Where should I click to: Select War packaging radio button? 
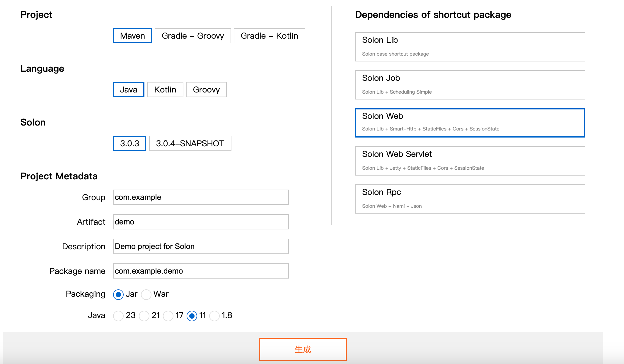146,294
